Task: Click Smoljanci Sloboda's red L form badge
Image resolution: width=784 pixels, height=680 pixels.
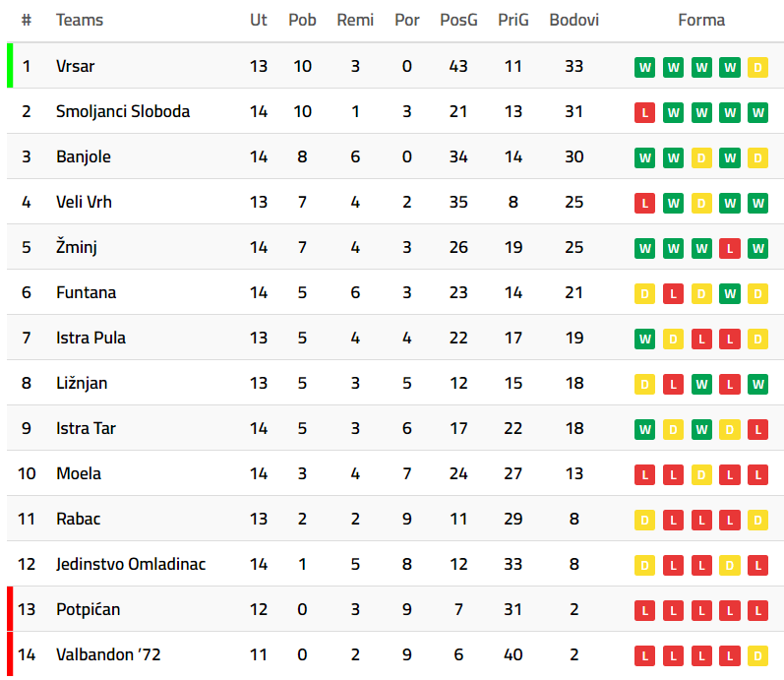Action: 644,112
